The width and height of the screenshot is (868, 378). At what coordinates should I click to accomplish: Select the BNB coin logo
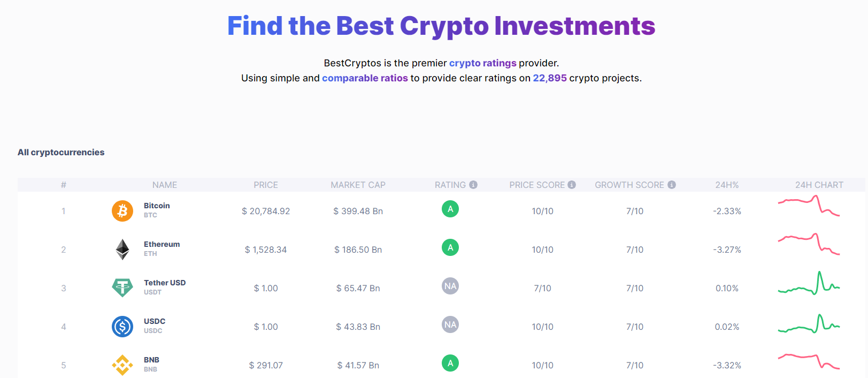click(x=122, y=365)
